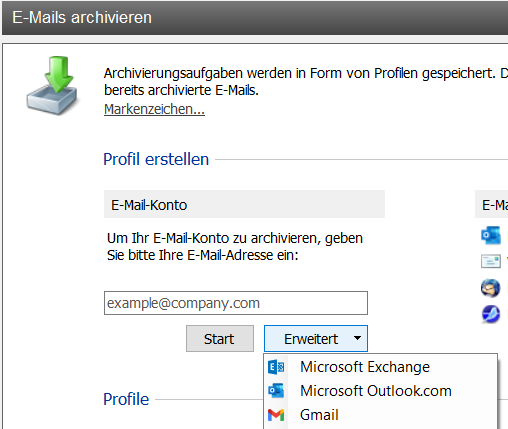Image resolution: width=508 pixels, height=429 pixels.
Task: Click the Start button
Action: tap(220, 339)
